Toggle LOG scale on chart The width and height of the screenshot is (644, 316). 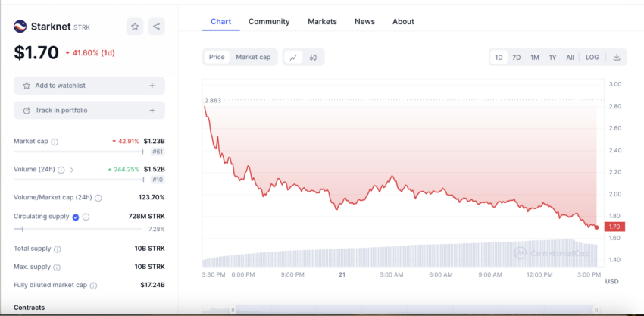[x=592, y=57]
